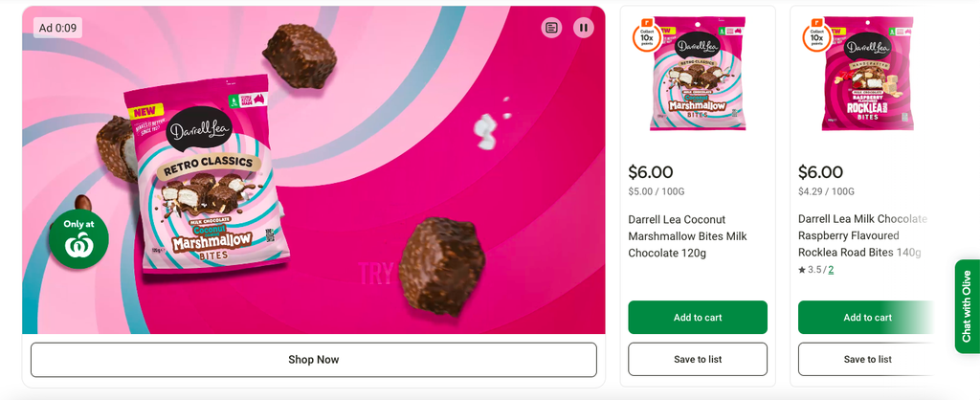Save Raspberry Rocklea Road Bites to list
This screenshot has height=400, width=980.
tap(867, 360)
